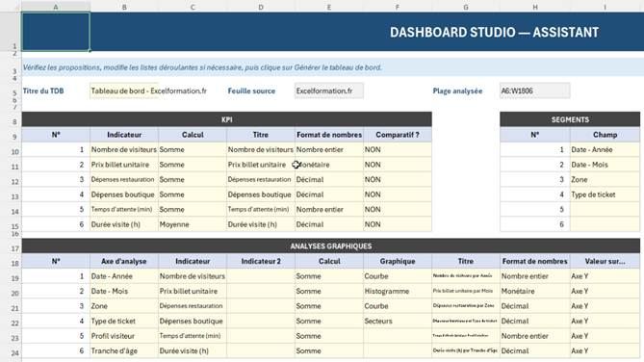Click the 'Plage analysée' label
The image size is (644, 362).
[x=457, y=90]
